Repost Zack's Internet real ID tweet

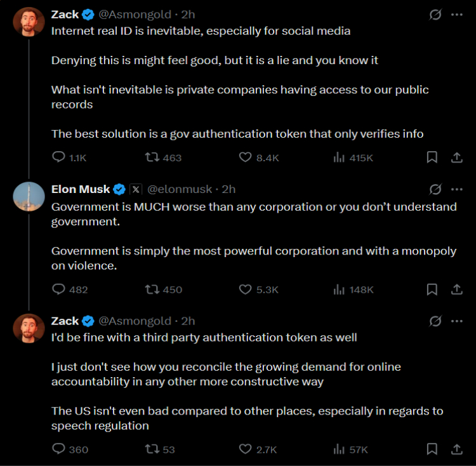click(152, 157)
